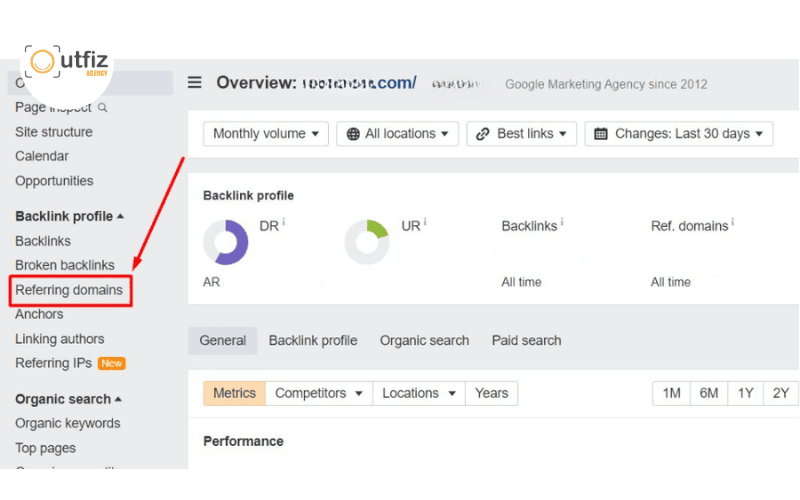Open Opportunities in sidebar
800x500 pixels.
coord(54,181)
